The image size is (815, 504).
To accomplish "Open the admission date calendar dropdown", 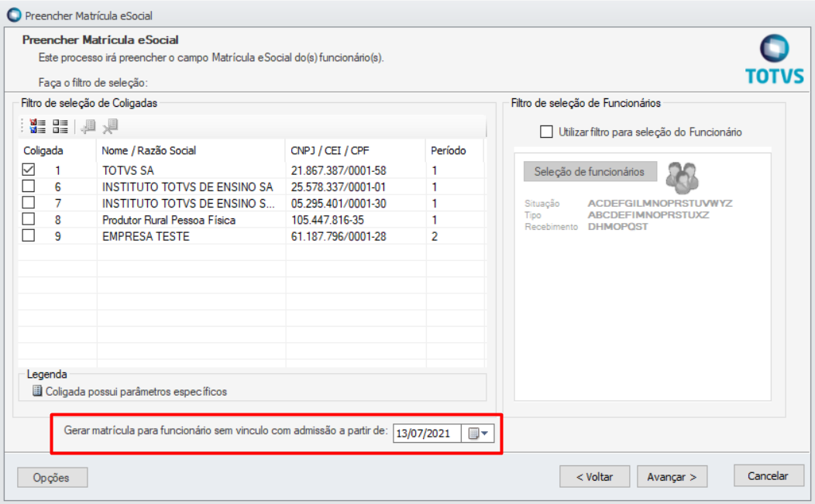I will [x=479, y=433].
